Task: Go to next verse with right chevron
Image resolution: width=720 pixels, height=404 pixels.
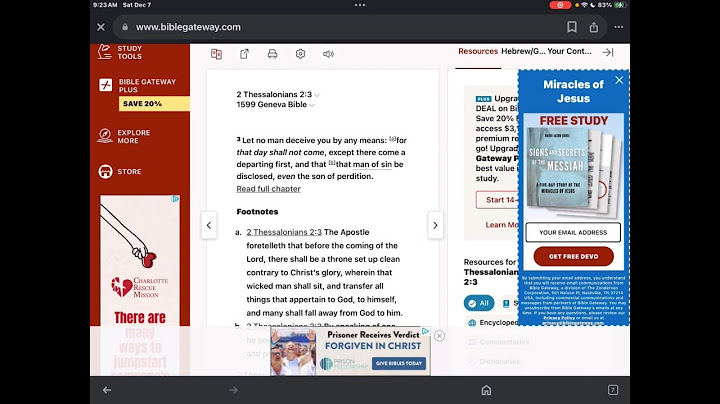Action: coord(435,225)
